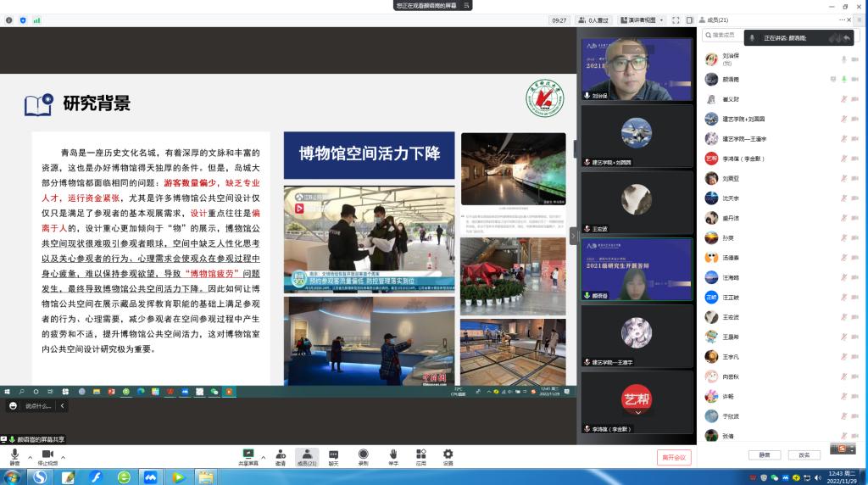Click the fullscreen icon in top bar

pyautogui.click(x=676, y=20)
